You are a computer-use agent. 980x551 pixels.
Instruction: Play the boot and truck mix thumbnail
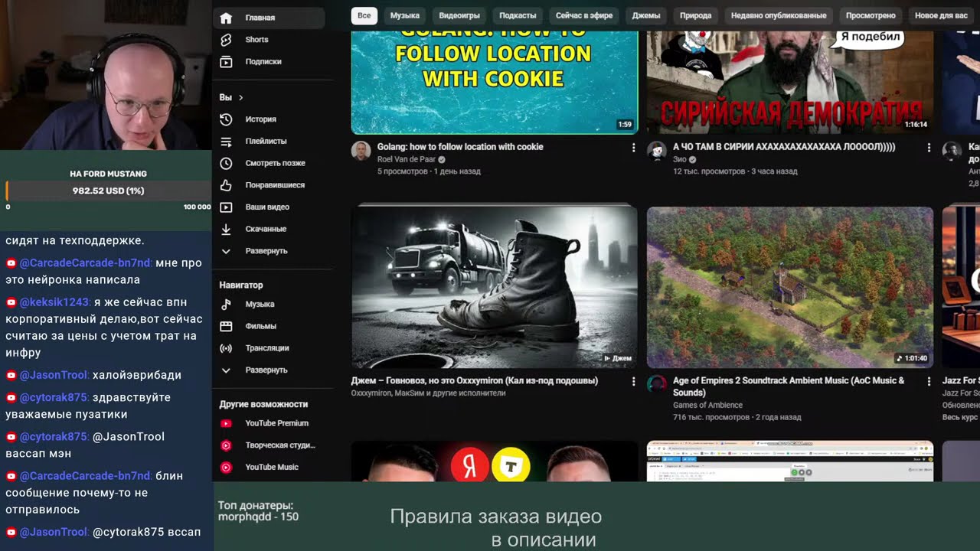[495, 288]
